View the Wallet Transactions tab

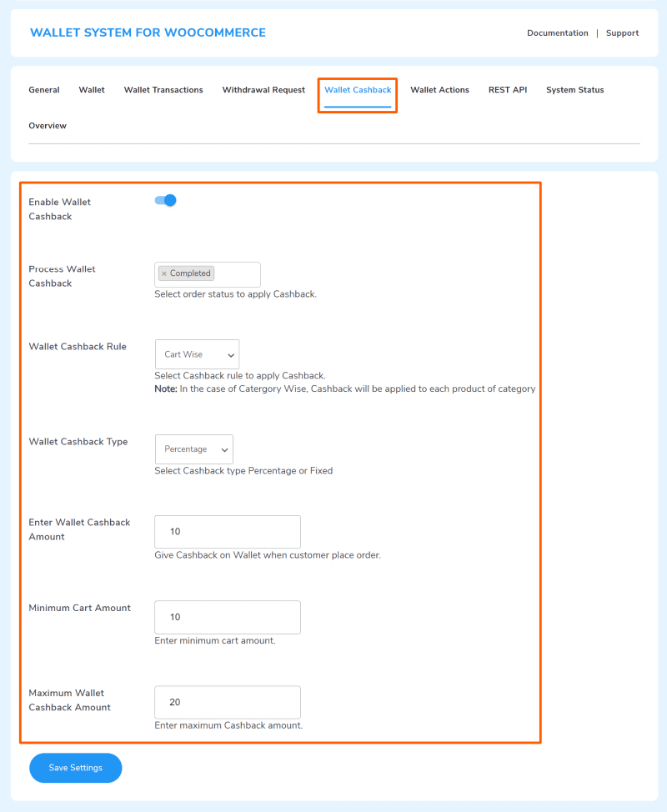coord(163,89)
